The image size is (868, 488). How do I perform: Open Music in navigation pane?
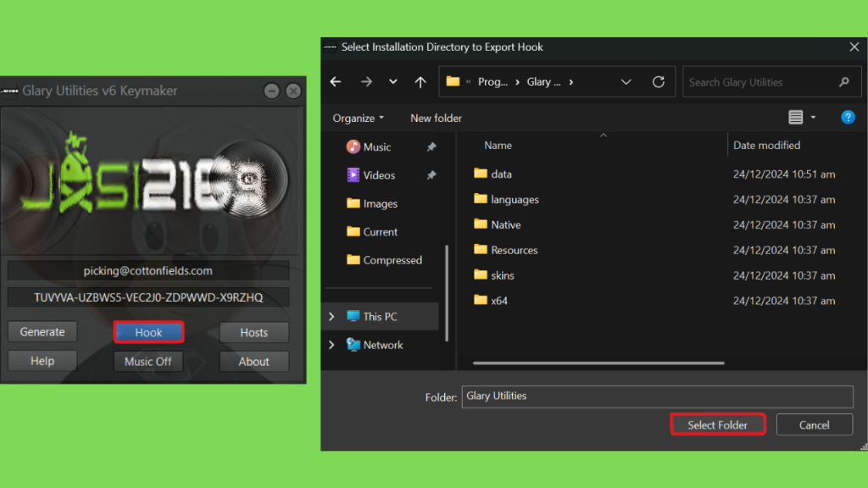click(377, 147)
